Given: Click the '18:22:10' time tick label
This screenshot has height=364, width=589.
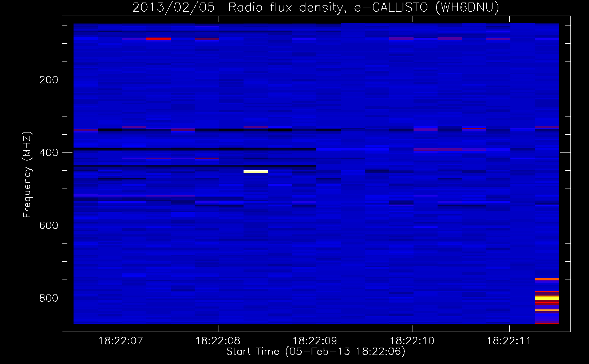Looking at the screenshot, I should 412,341.
